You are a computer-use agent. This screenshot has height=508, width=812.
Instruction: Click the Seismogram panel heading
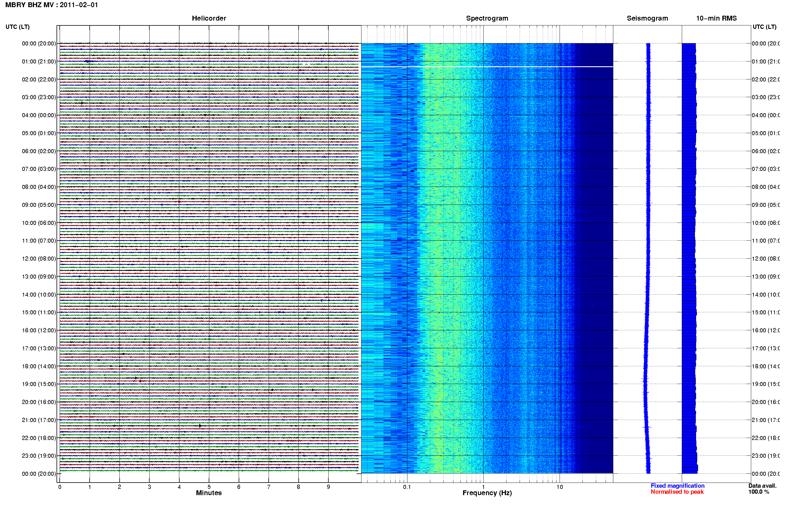(x=647, y=19)
